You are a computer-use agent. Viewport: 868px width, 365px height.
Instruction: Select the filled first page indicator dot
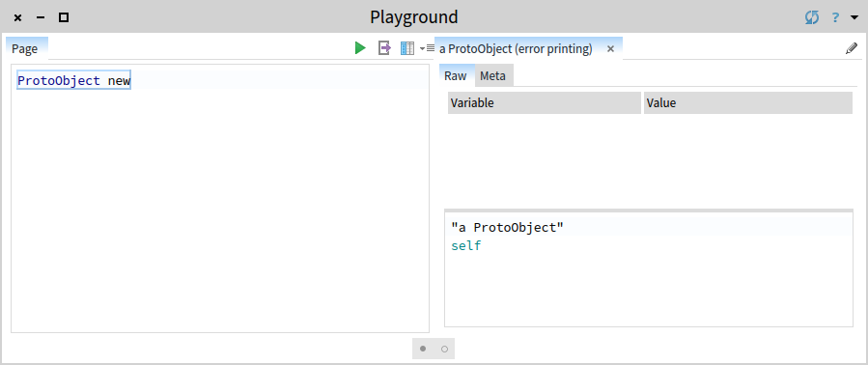423,349
